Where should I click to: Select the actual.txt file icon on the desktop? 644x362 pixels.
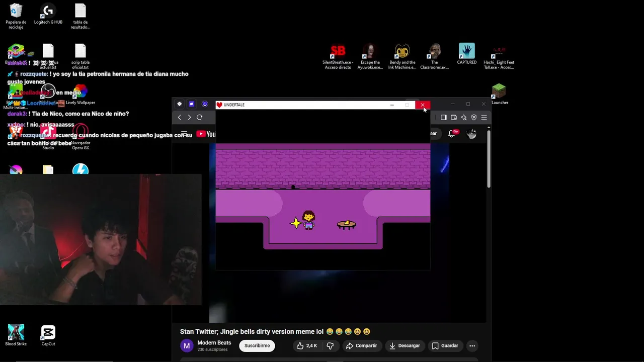coord(48,57)
